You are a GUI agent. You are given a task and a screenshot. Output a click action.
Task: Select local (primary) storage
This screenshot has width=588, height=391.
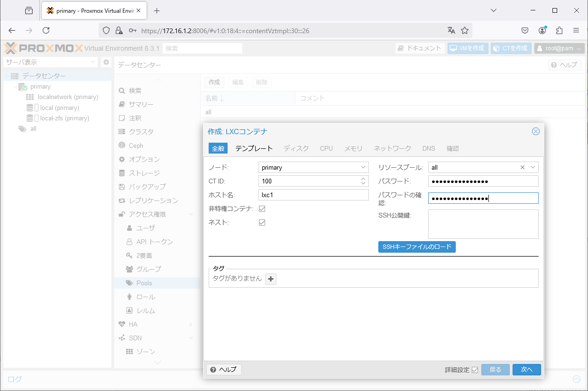(59, 108)
